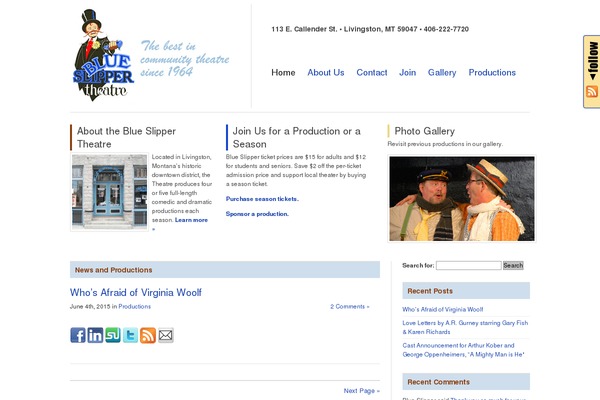This screenshot has height=400, width=600.
Task: Open Photo Gallery production photo
Action: (x=462, y=199)
